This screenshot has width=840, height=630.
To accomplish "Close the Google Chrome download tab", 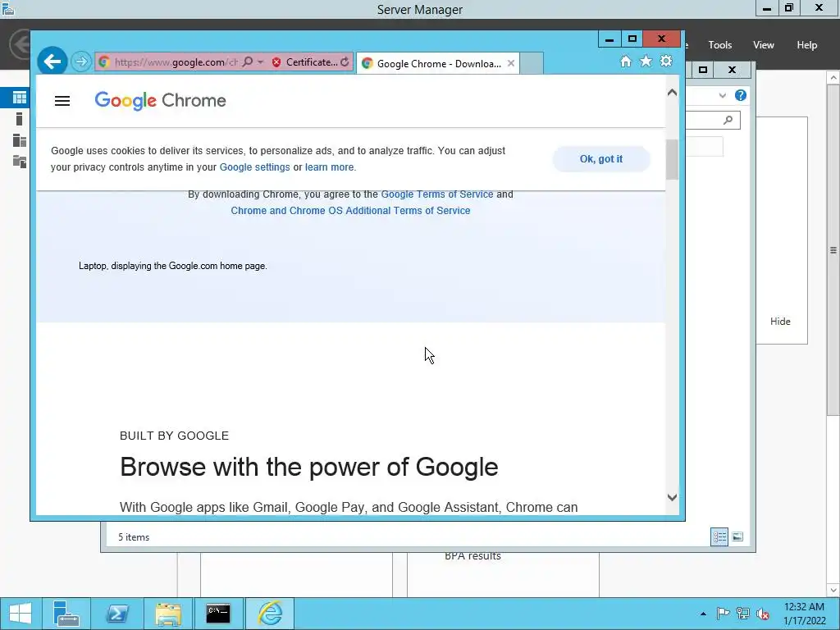I will point(511,63).
